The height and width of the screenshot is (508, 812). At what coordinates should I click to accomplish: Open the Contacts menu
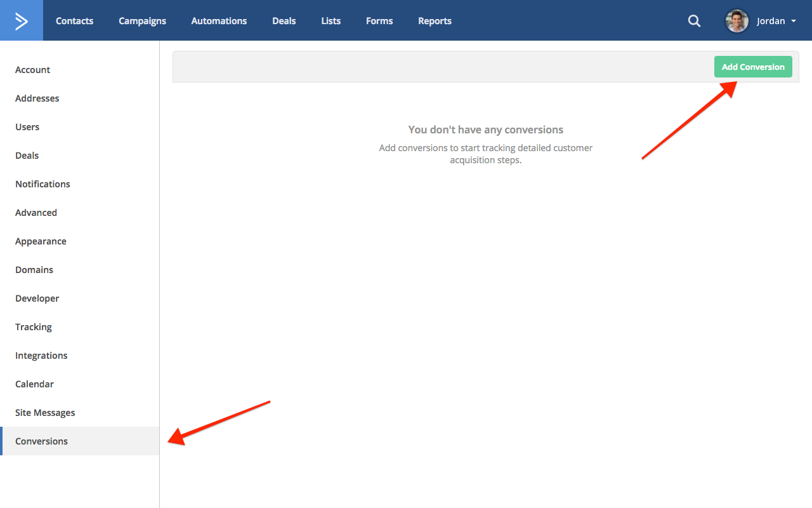74,21
